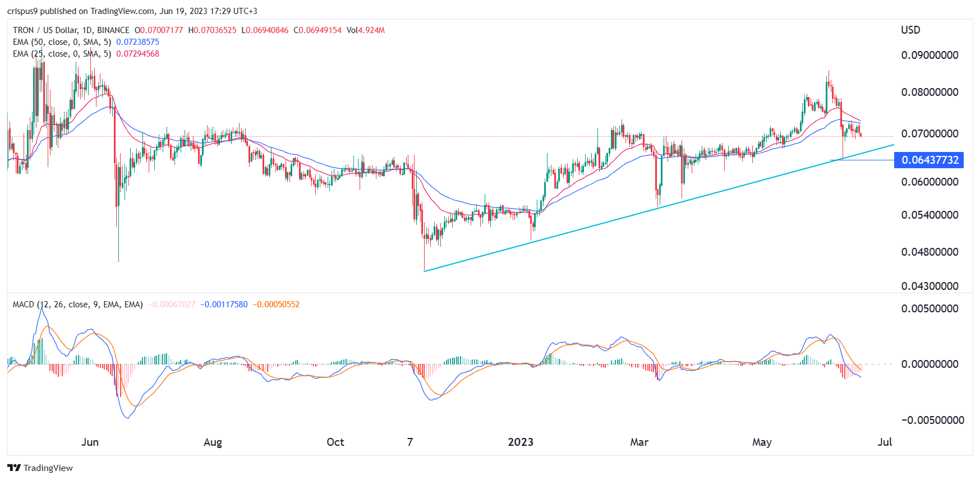This screenshot has width=980, height=480.
Task: Click the 0.08000000 price axis level
Action: tap(930, 92)
